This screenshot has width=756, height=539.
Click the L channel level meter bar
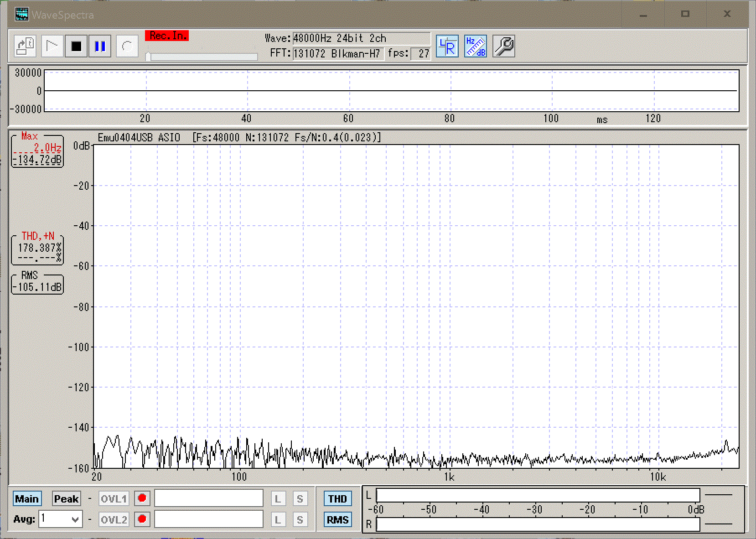point(538,495)
